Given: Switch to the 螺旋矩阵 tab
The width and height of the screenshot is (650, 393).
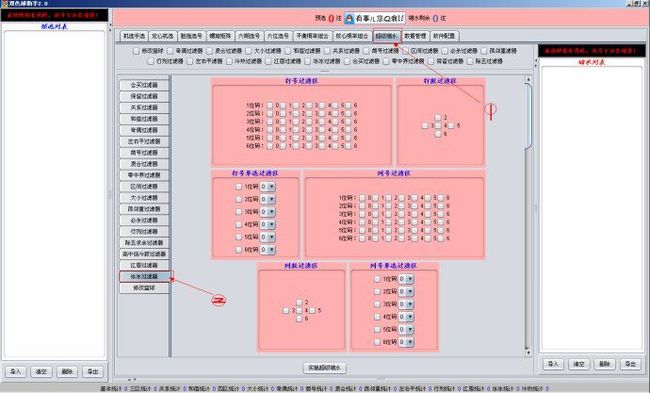Looking at the screenshot, I should coord(220,36).
